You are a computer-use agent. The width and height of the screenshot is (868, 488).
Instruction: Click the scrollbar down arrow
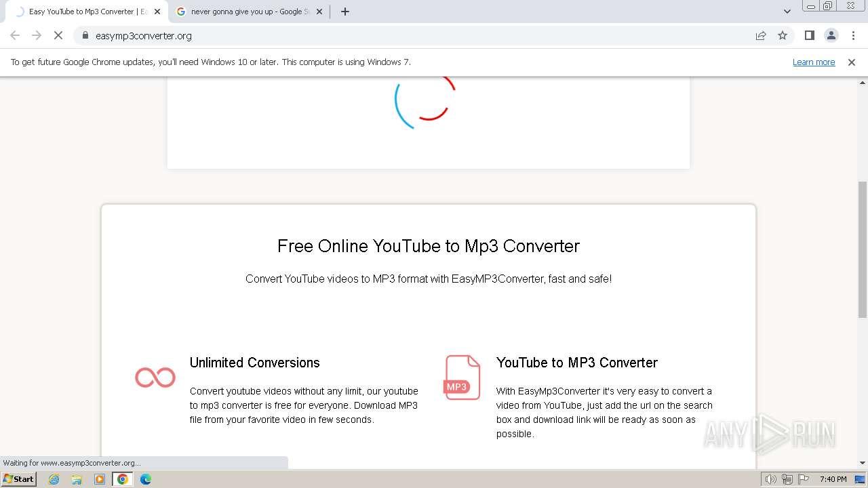click(863, 463)
